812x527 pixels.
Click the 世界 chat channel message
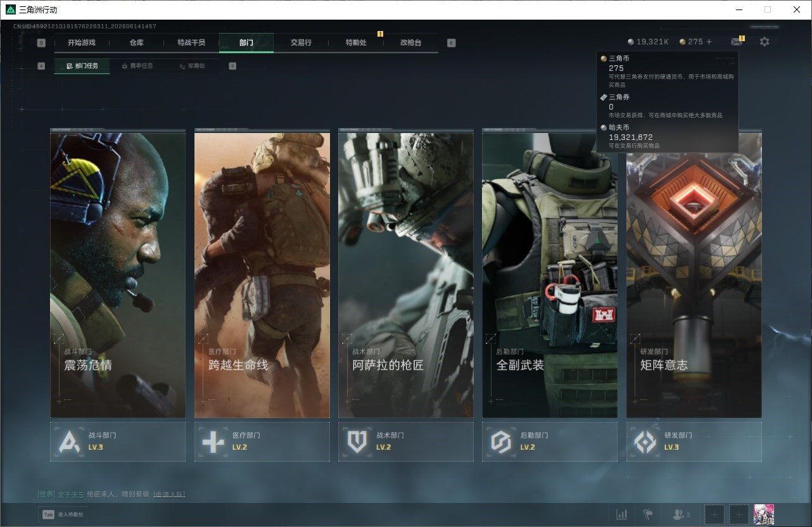[111, 494]
